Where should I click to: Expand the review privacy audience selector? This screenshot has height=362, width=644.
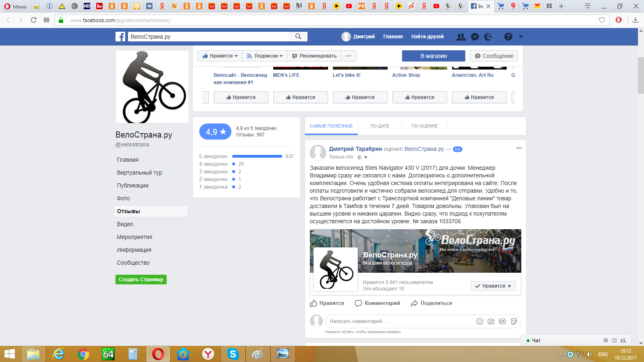pos(363,157)
